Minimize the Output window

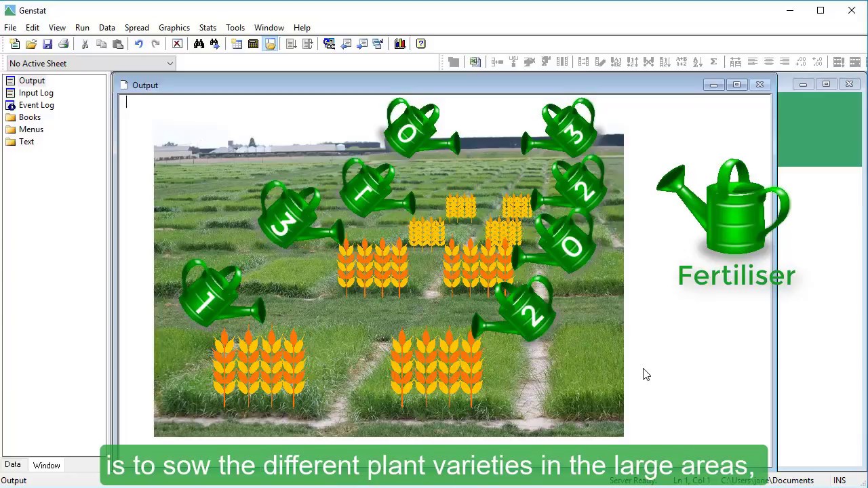pos(713,85)
